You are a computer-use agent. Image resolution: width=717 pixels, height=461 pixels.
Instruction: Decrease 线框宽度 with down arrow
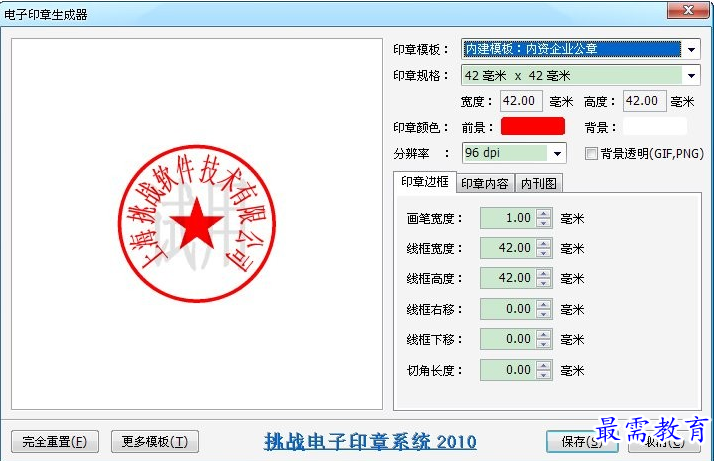coord(543,253)
